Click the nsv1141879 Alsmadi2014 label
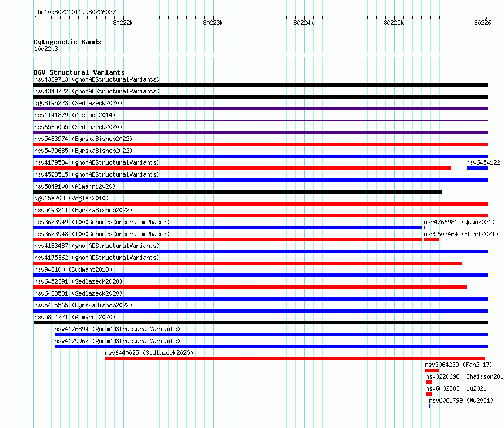The image size is (504, 428). (x=75, y=115)
